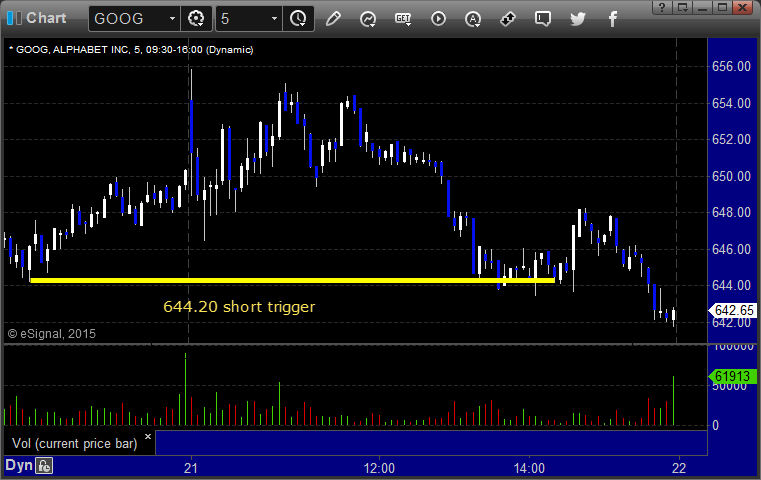Click the 12:00 time axis label
The image size is (761, 480).
click(379, 468)
